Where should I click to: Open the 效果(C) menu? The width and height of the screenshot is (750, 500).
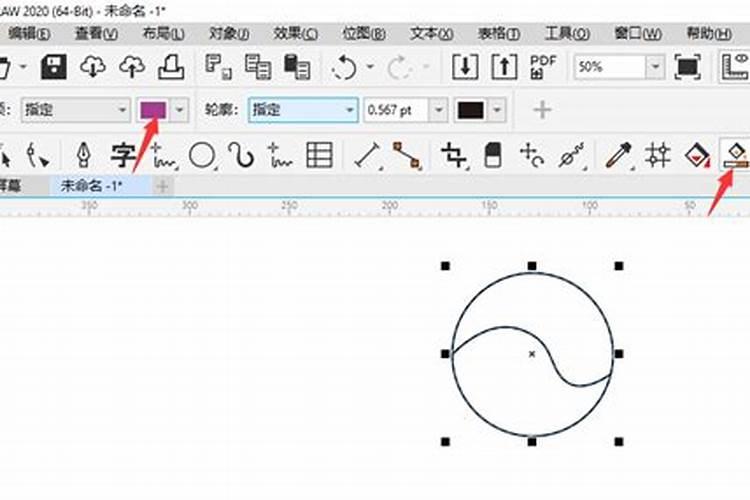(296, 33)
